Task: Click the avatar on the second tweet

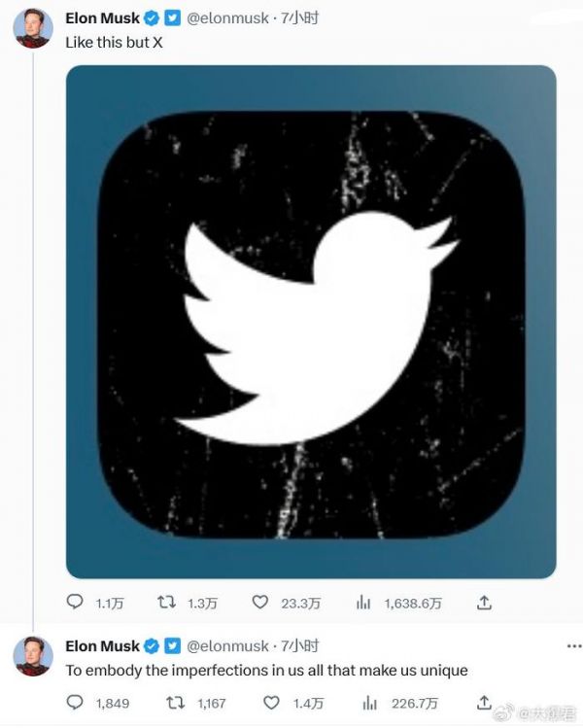Action: [32, 657]
